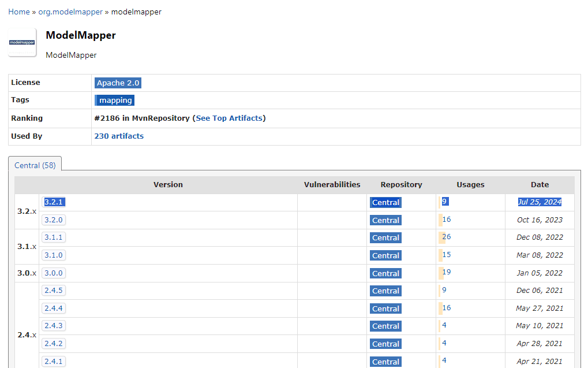
Task: Open See Top Artifacts link
Action: (229, 118)
